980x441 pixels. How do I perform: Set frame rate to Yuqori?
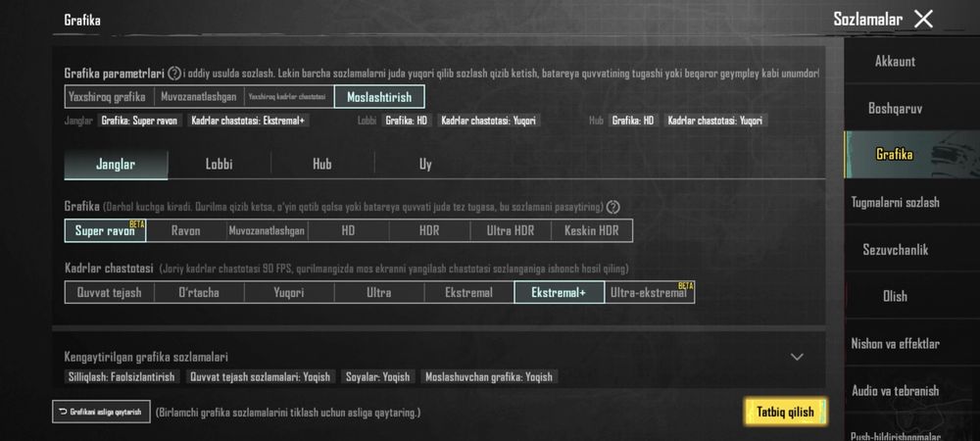pyautogui.click(x=289, y=292)
